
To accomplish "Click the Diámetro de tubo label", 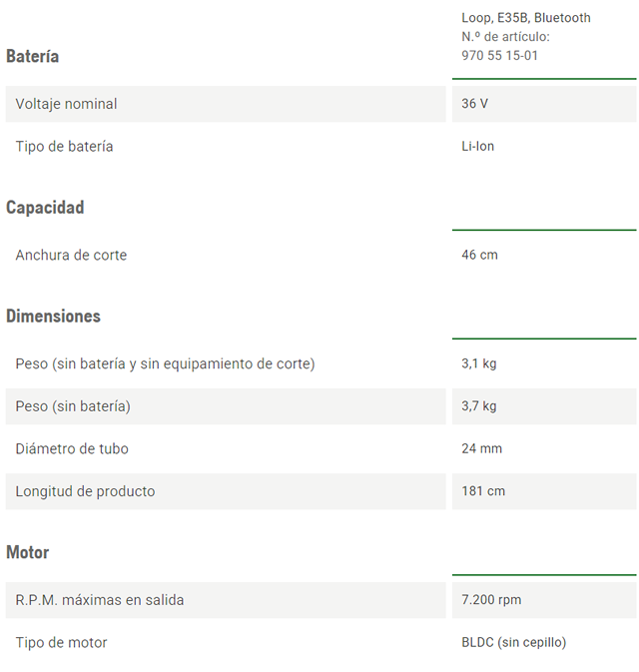I will pyautogui.click(x=72, y=449).
